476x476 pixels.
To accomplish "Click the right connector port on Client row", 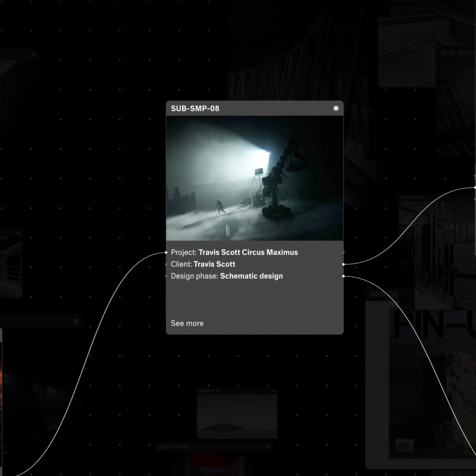I will pos(344,264).
